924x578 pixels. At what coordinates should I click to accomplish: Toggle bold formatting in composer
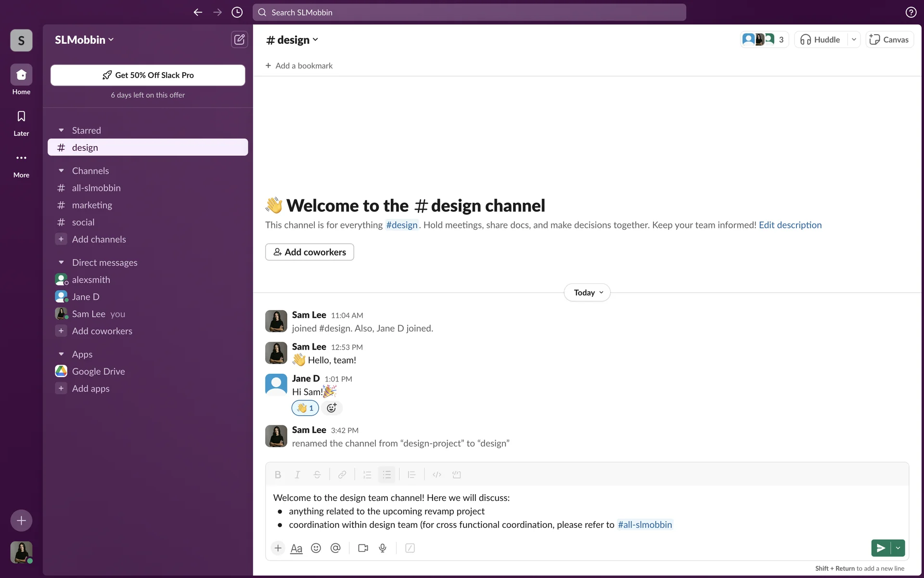(278, 475)
